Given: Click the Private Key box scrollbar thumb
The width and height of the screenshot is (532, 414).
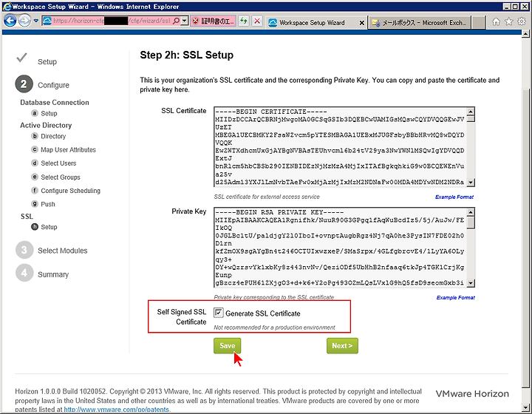Looking at the screenshot, I should pos(471,223).
